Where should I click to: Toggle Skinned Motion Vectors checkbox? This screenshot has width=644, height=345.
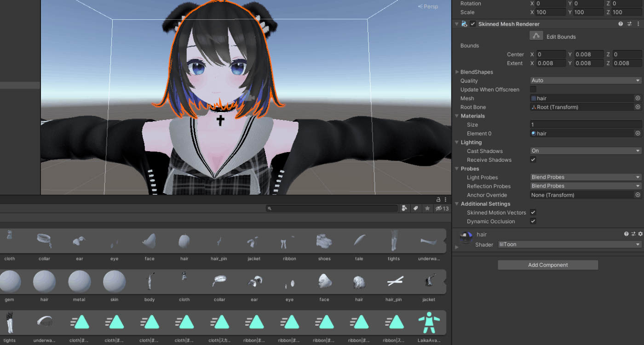coord(533,213)
